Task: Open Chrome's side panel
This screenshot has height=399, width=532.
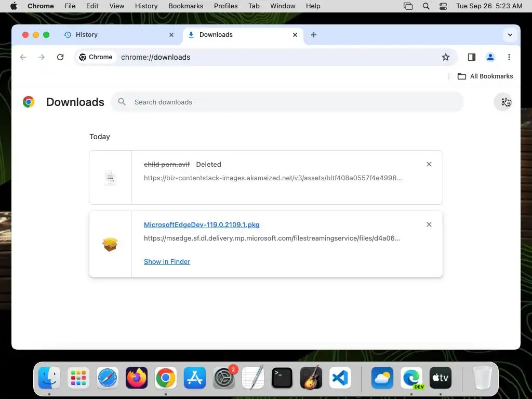Action: click(x=472, y=57)
